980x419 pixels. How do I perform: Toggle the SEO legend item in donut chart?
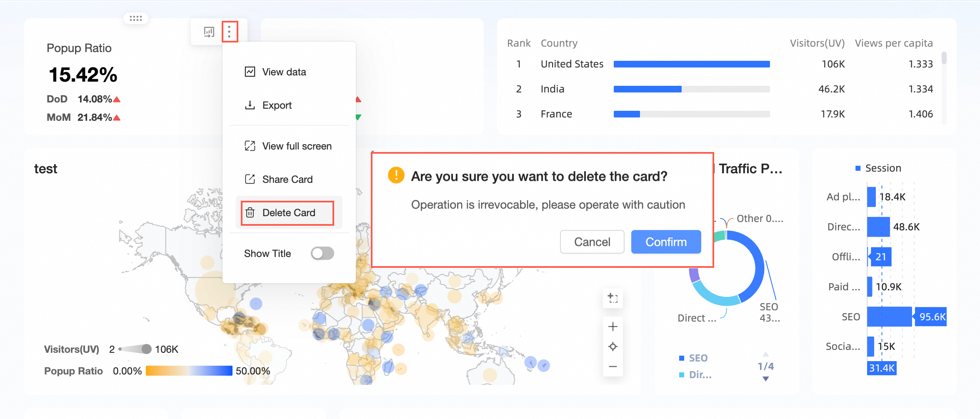click(x=693, y=358)
